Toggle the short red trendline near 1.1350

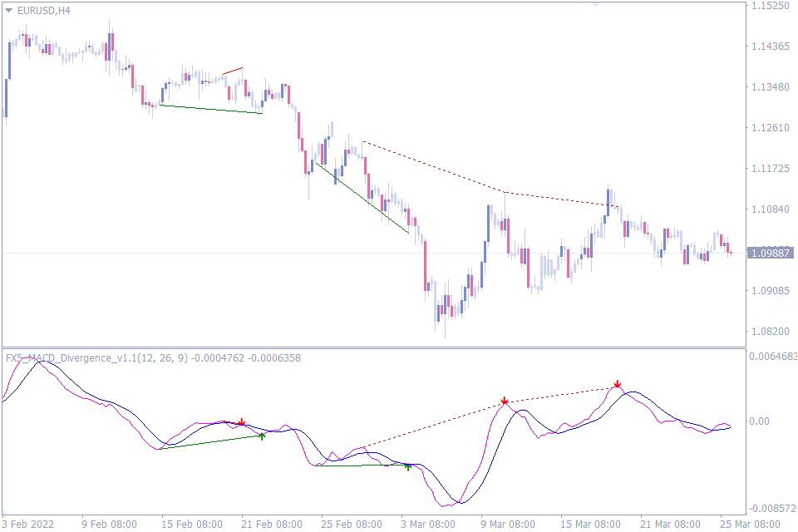pos(233,70)
